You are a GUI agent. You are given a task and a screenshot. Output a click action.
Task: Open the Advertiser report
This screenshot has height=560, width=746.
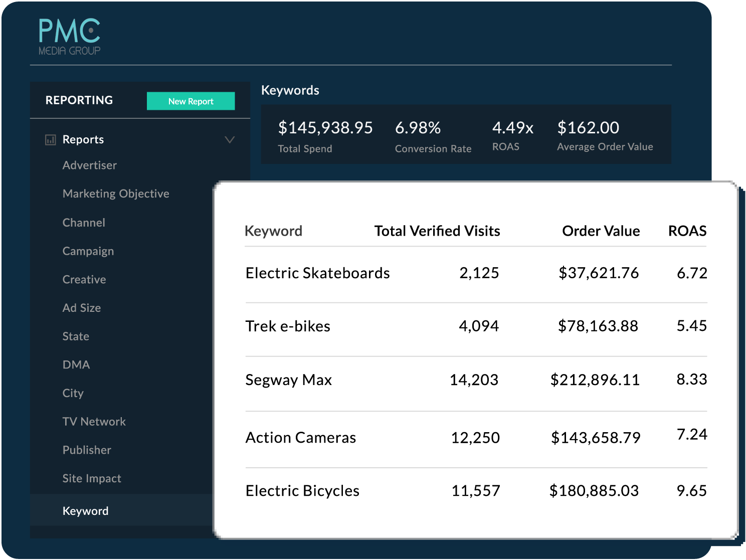[89, 165]
